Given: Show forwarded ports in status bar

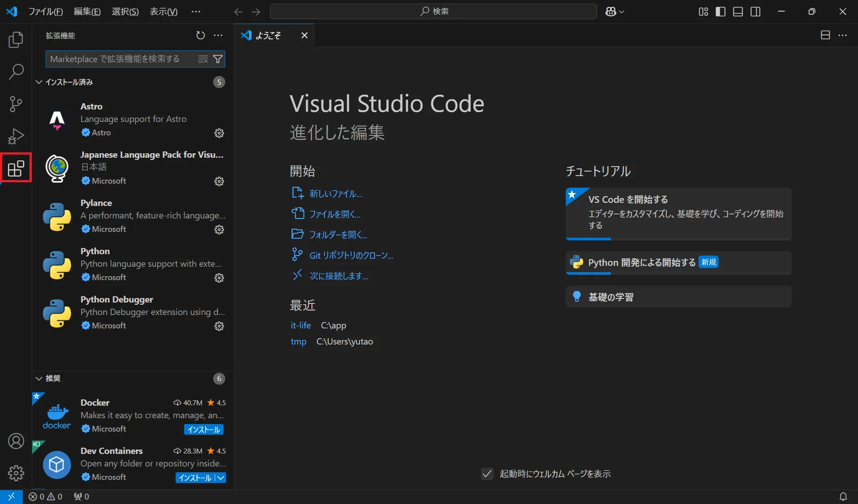Looking at the screenshot, I should pyautogui.click(x=81, y=496).
